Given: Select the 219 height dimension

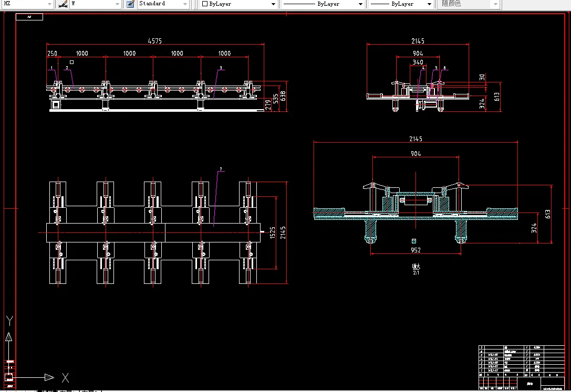Looking at the screenshot, I should point(268,105).
